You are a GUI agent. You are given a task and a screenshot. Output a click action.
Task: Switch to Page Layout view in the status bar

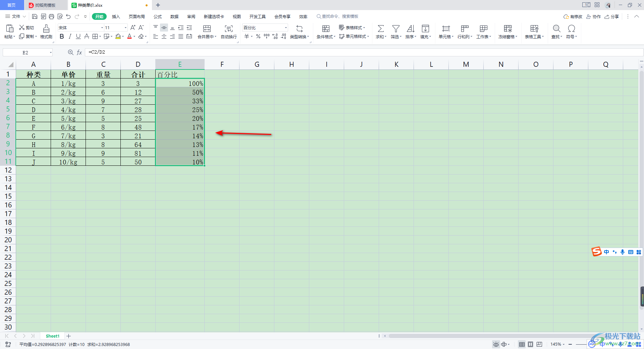point(531,344)
